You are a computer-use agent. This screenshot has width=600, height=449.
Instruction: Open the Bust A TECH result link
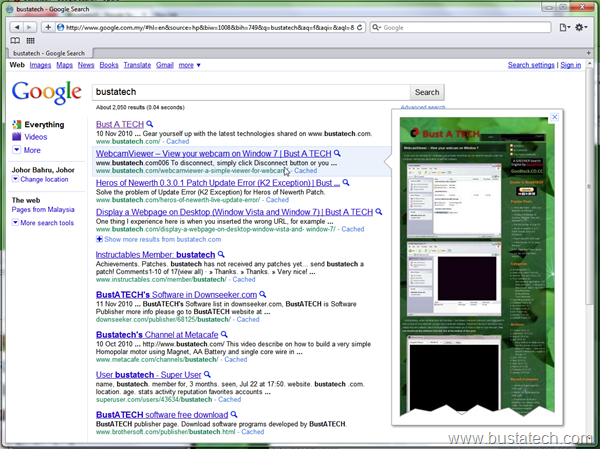pos(120,124)
